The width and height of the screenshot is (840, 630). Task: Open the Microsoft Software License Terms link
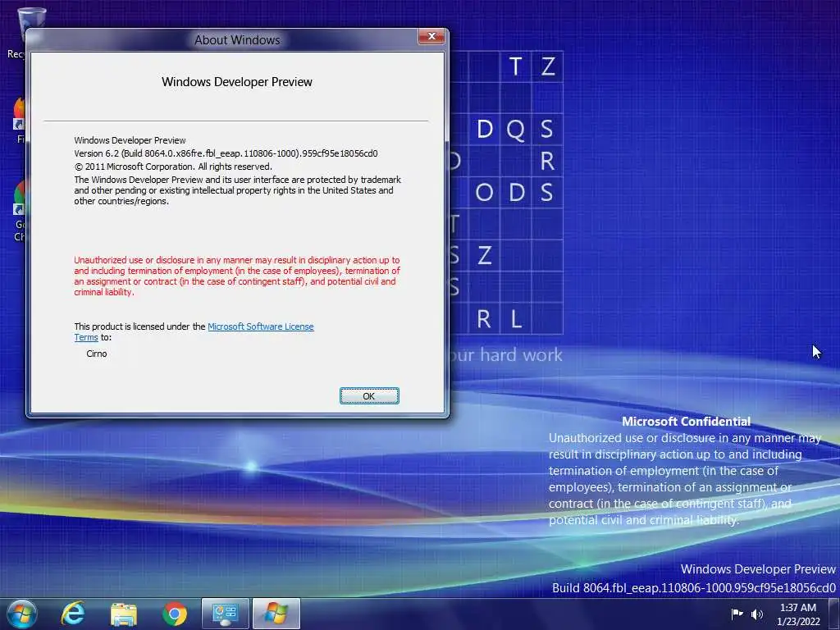click(x=260, y=326)
